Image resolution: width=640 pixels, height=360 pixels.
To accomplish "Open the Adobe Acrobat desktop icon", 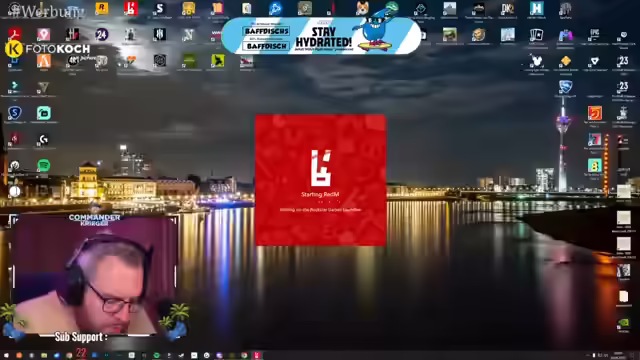I will 15,34.
